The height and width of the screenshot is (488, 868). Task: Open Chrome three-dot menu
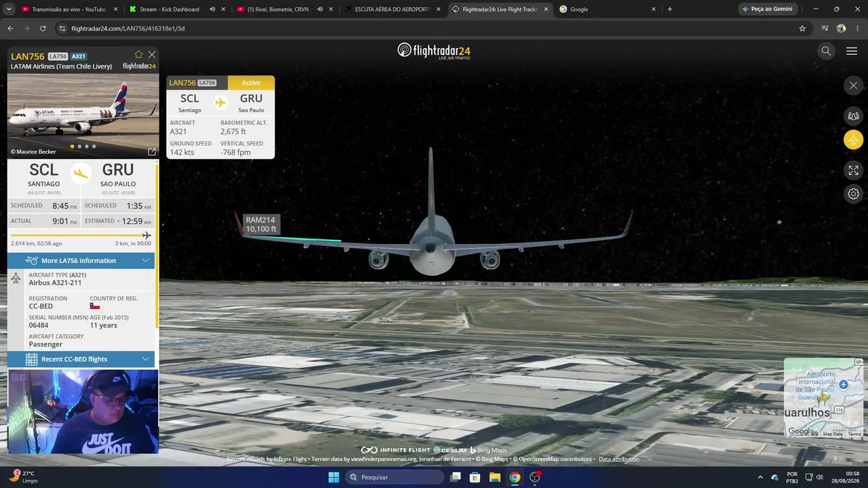[x=858, y=28]
